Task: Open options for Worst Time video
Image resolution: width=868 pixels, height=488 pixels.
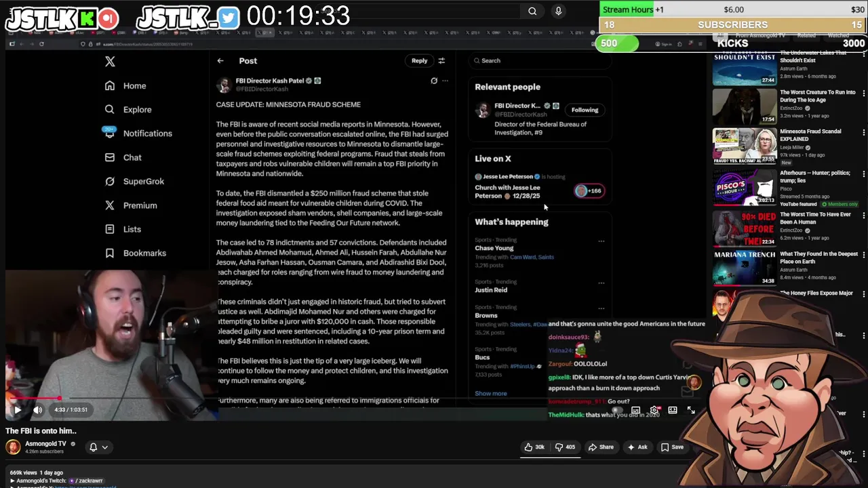Action: click(863, 215)
